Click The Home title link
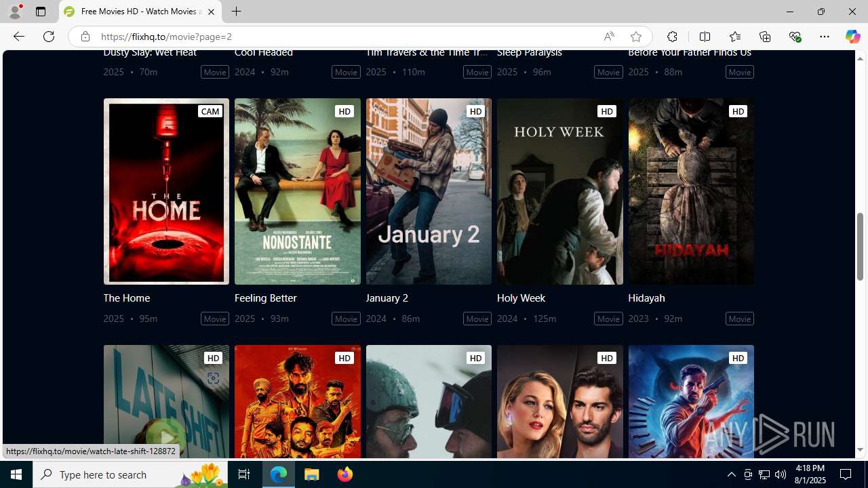The image size is (868, 488). (x=126, y=298)
